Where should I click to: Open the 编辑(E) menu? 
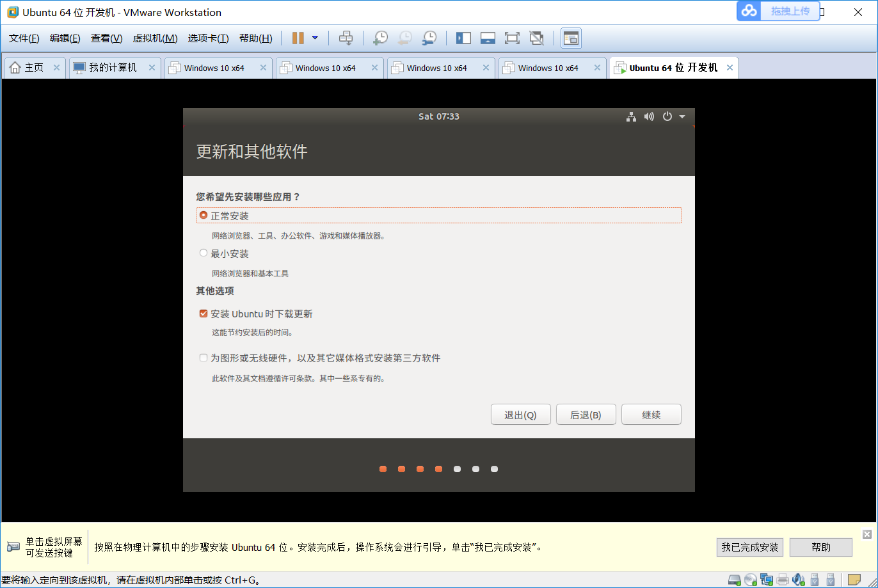coord(65,38)
